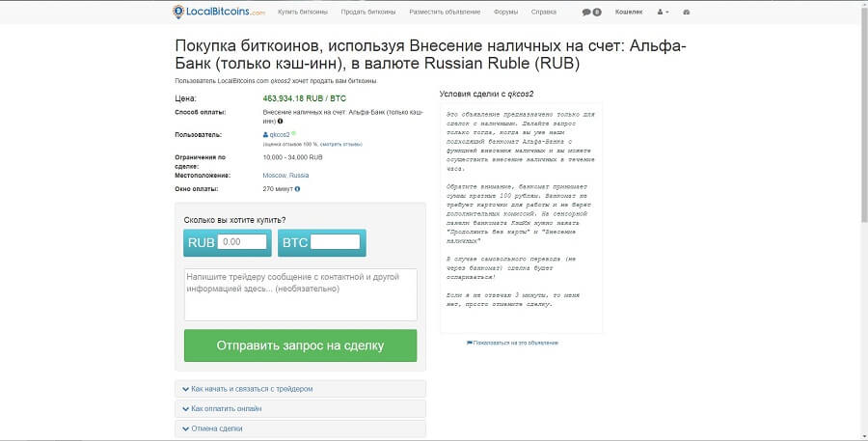Focus the RUB amount input field

(x=242, y=241)
